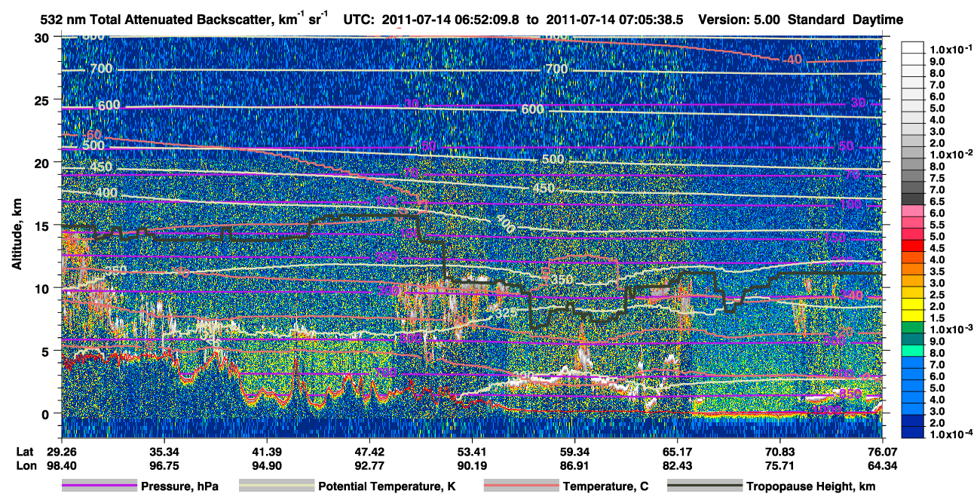The image size is (980, 503).
Task: Click the mint green swatch in the colorbar
Action: [912, 349]
